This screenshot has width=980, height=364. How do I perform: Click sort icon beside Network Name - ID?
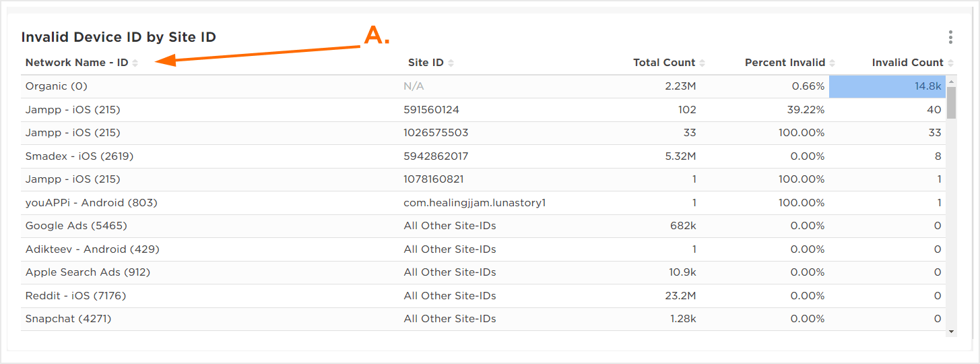point(135,63)
